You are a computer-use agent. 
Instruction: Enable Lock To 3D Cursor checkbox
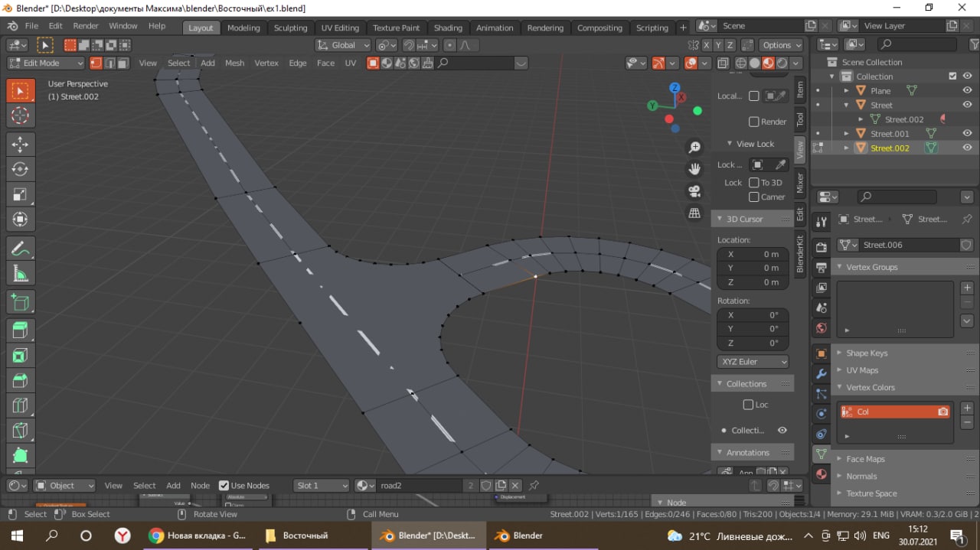point(753,183)
